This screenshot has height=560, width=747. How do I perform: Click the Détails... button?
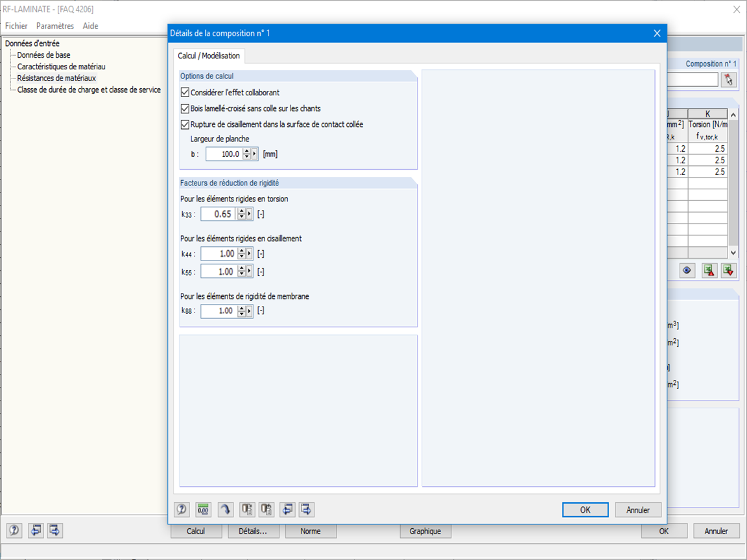tap(253, 531)
